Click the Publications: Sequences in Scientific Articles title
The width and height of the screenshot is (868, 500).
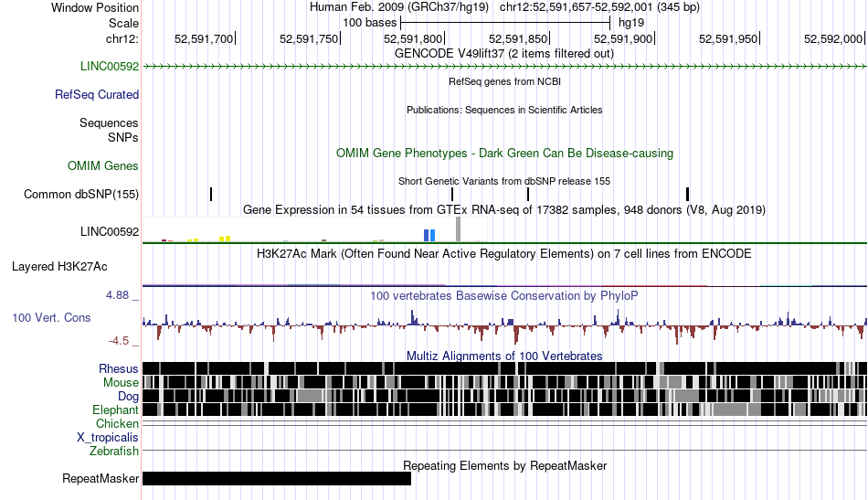[504, 110]
